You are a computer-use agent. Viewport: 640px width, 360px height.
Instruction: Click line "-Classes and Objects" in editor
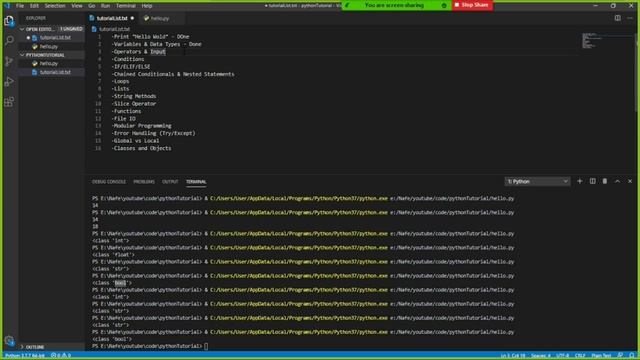(x=142, y=148)
